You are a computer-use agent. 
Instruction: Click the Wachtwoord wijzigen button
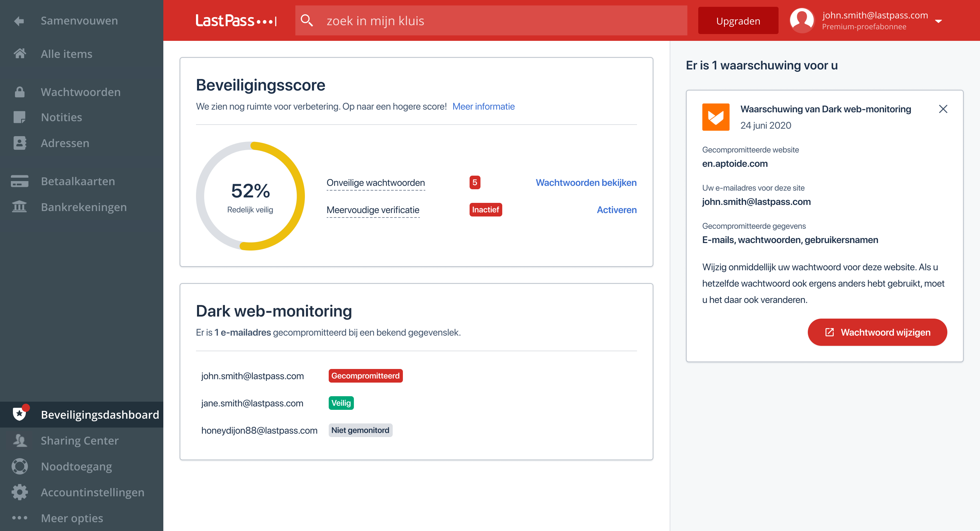click(x=877, y=332)
